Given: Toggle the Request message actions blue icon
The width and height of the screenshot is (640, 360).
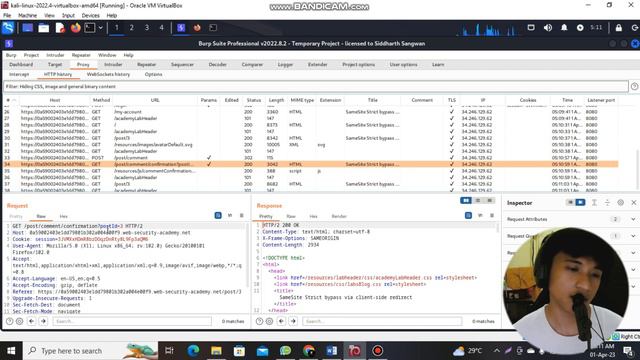Looking at the screenshot, I should [x=218, y=216].
